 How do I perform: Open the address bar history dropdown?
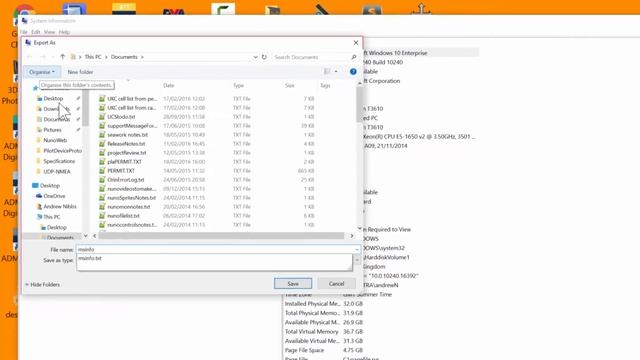click(x=255, y=57)
